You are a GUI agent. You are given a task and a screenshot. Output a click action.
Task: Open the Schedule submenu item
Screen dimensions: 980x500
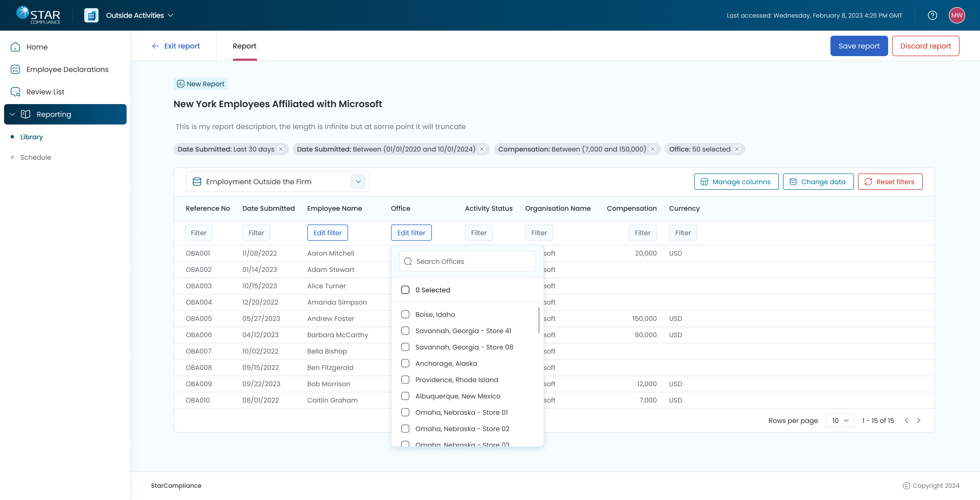[35, 157]
